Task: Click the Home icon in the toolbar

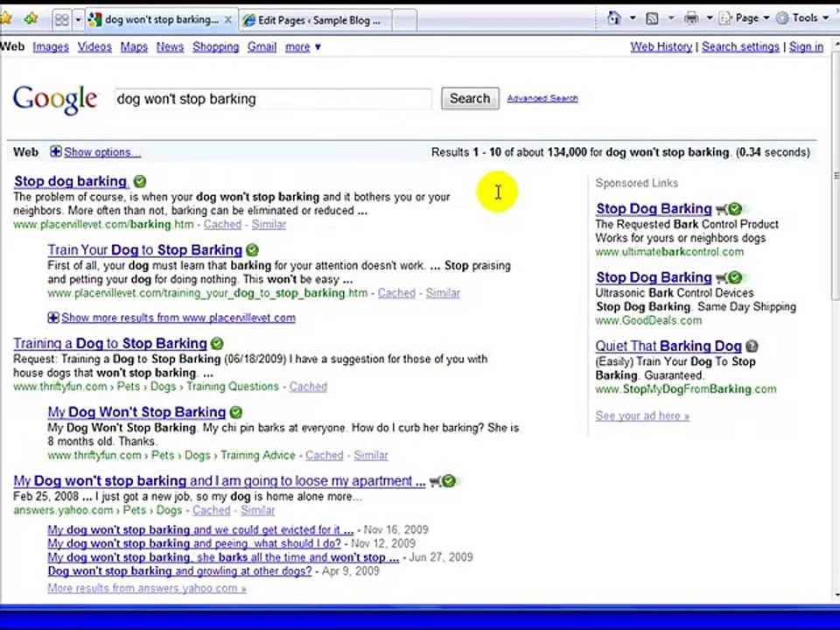Action: pos(614,18)
